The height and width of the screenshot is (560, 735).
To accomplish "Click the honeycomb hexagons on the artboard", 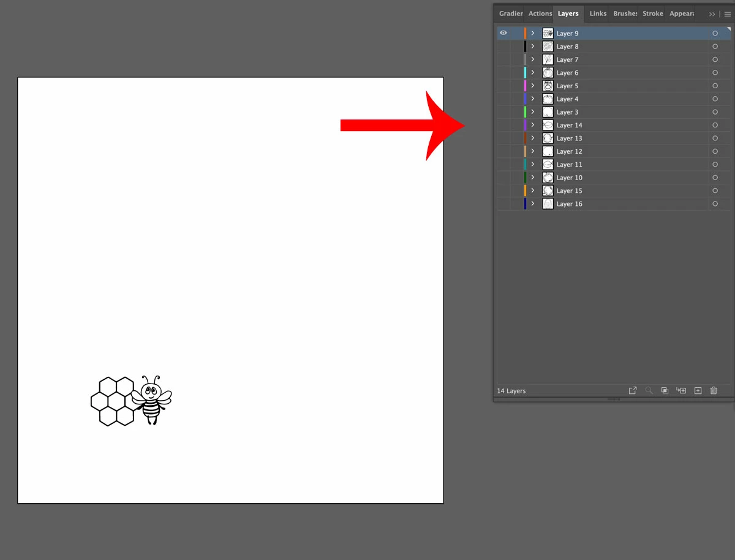I will click(x=114, y=401).
